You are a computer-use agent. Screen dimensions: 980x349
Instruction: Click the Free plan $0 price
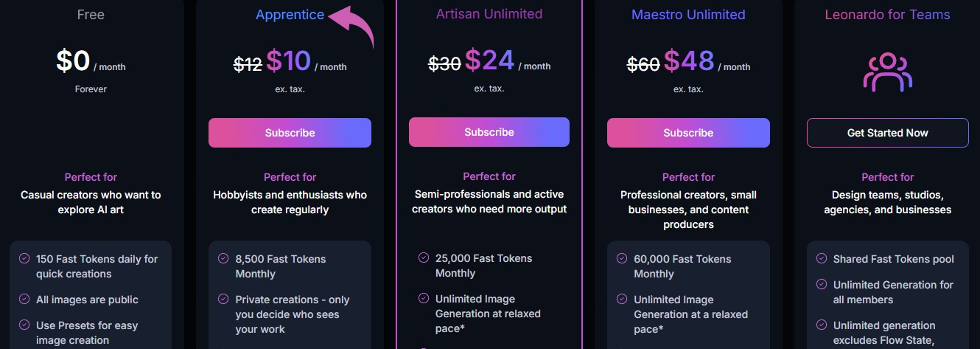(74, 61)
